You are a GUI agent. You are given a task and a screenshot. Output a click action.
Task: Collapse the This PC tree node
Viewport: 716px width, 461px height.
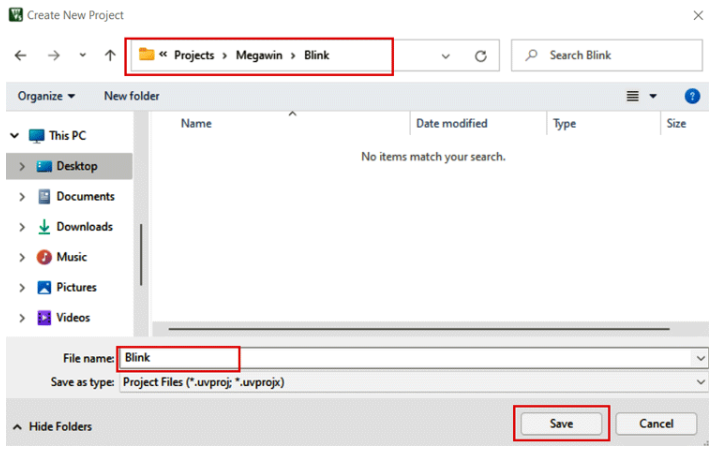point(15,136)
